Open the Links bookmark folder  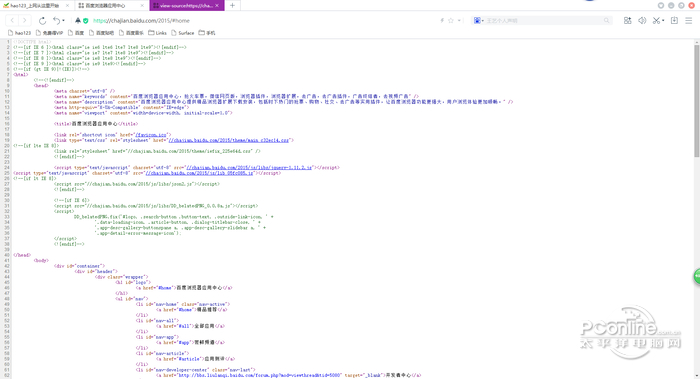tap(158, 33)
